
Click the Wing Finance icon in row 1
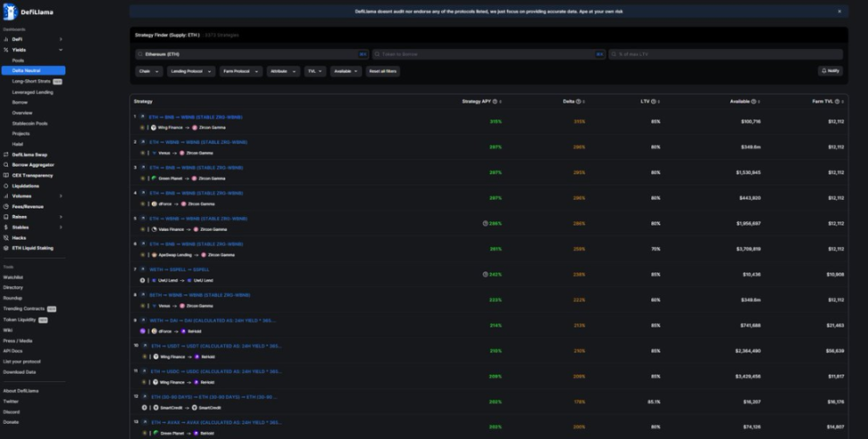pos(153,128)
